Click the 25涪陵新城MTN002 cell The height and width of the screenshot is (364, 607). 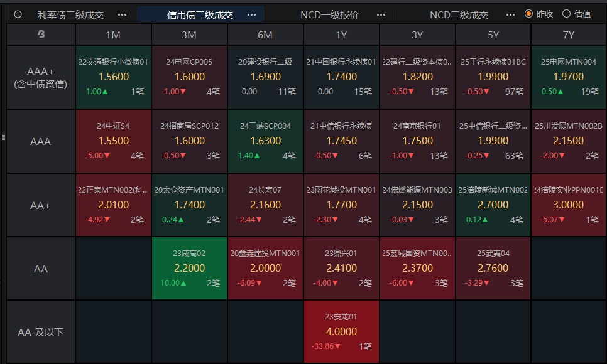pos(493,205)
